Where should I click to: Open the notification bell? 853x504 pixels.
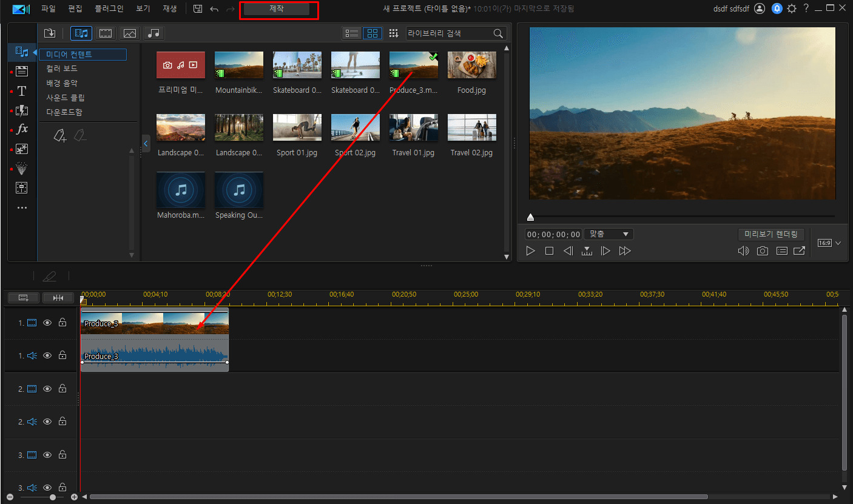point(777,8)
